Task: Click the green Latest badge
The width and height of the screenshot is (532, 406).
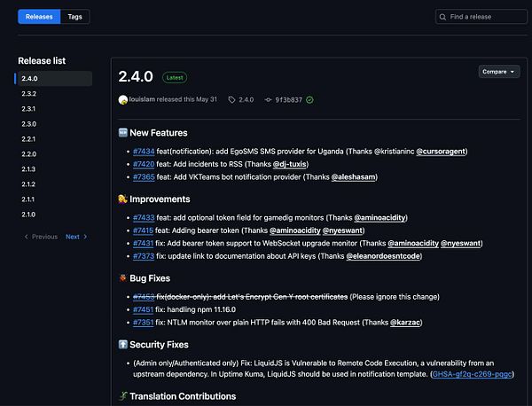Action: click(x=175, y=78)
